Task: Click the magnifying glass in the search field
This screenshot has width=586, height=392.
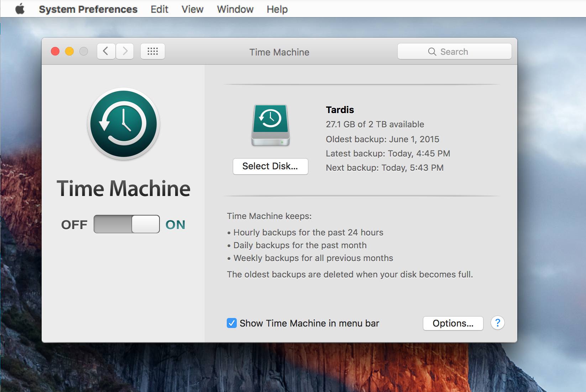Action: click(432, 52)
